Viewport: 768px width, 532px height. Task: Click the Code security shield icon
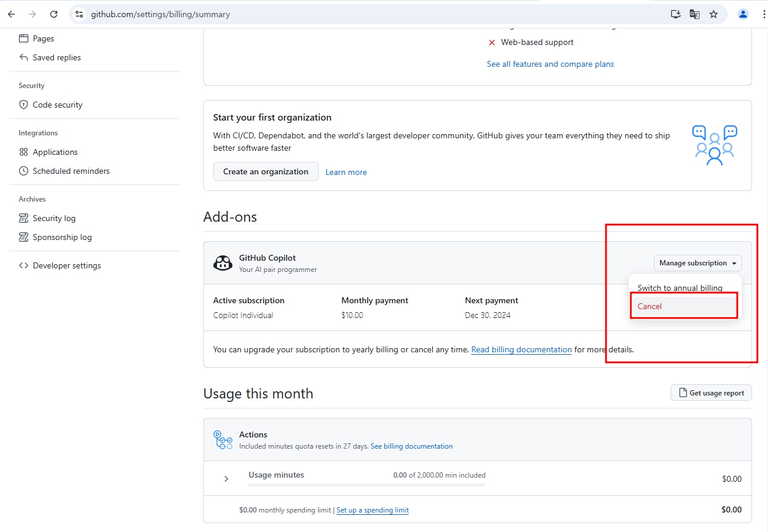[24, 105]
